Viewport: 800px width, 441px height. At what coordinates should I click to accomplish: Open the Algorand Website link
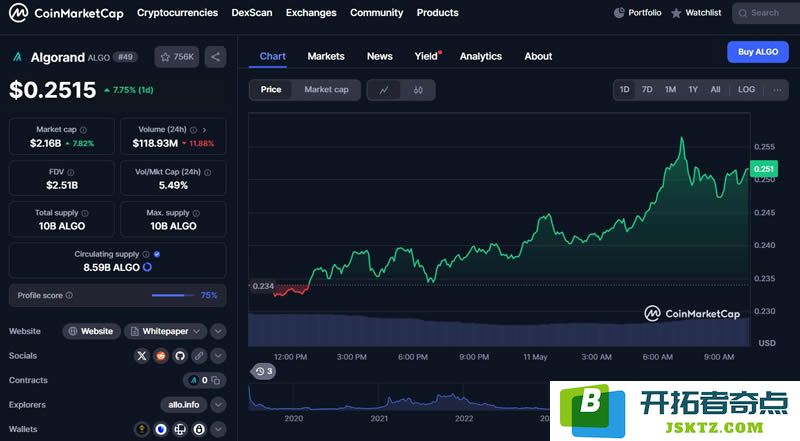91,331
